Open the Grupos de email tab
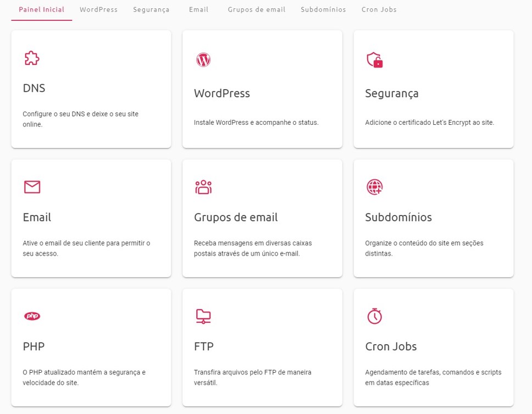532x414 pixels. pos(257,9)
